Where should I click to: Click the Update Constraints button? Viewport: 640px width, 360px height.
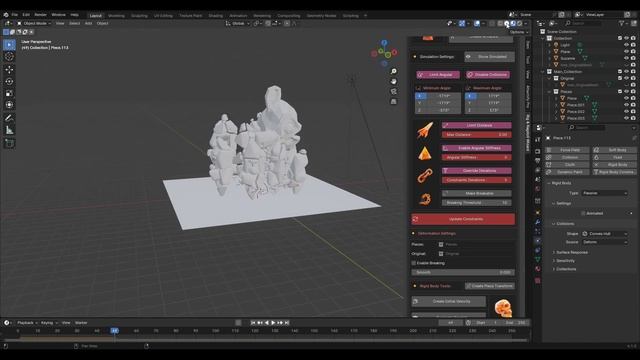463,219
